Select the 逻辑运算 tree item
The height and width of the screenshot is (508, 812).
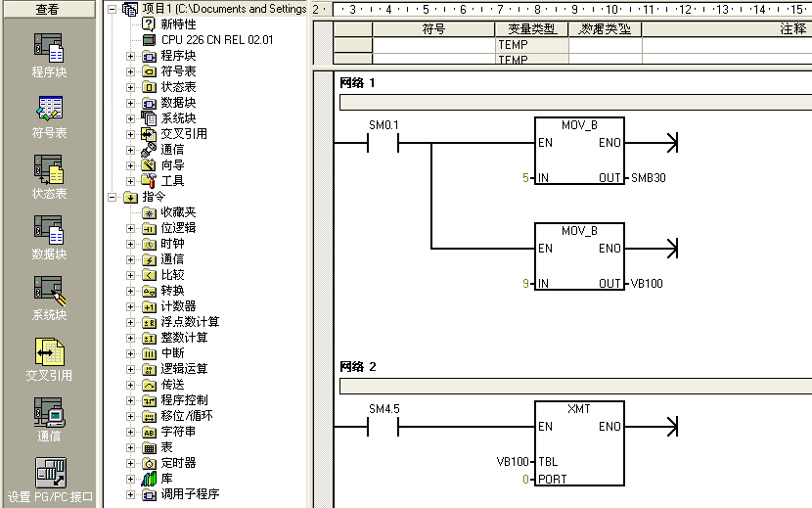point(184,369)
